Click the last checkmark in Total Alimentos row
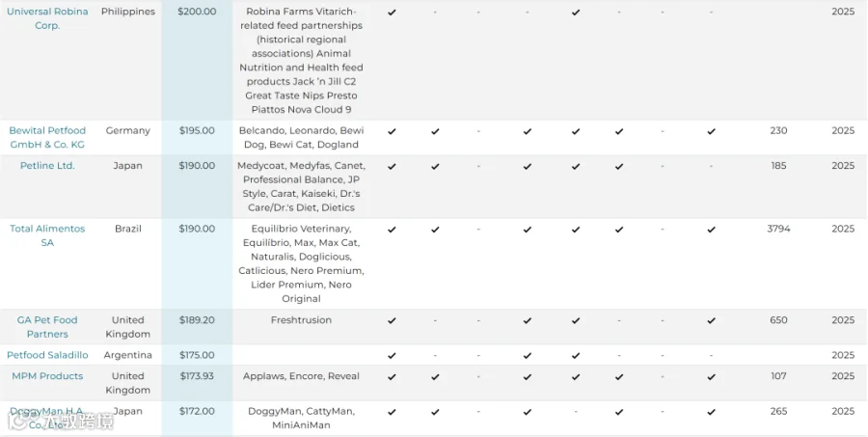Viewport: 868px width, 437px height. [x=712, y=230]
